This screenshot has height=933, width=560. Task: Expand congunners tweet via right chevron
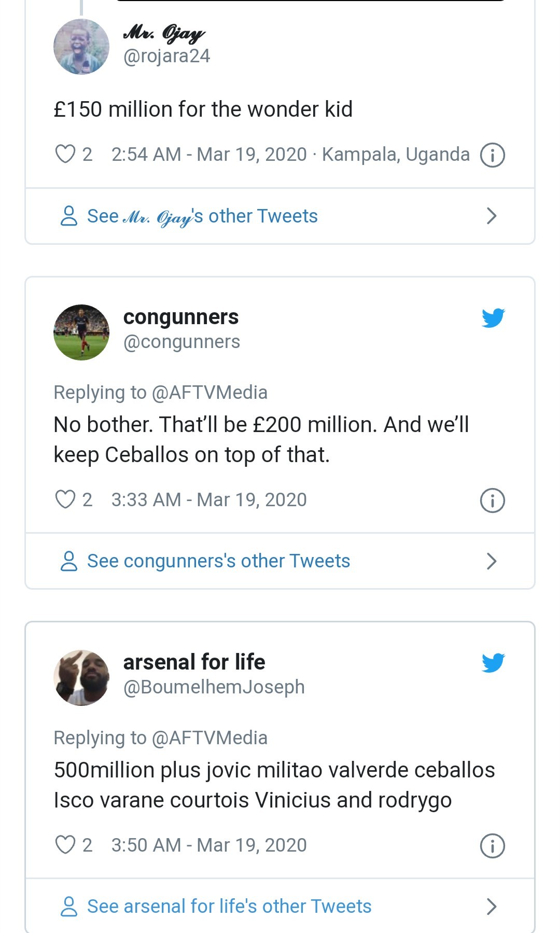492,561
